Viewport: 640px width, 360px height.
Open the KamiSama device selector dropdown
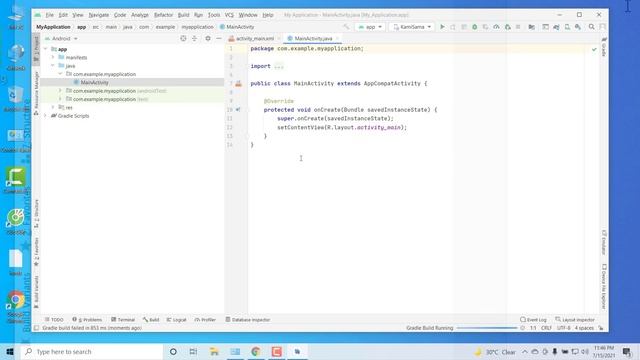[x=412, y=27]
